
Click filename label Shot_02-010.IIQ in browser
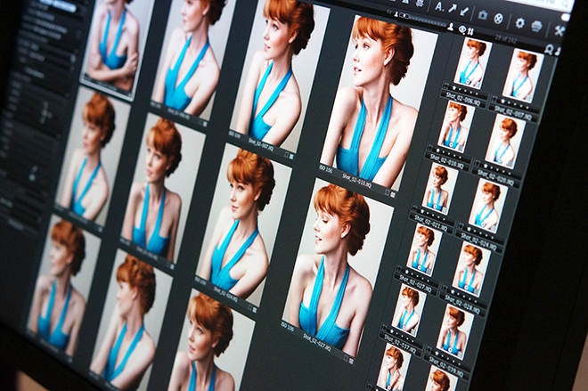[446, 161]
